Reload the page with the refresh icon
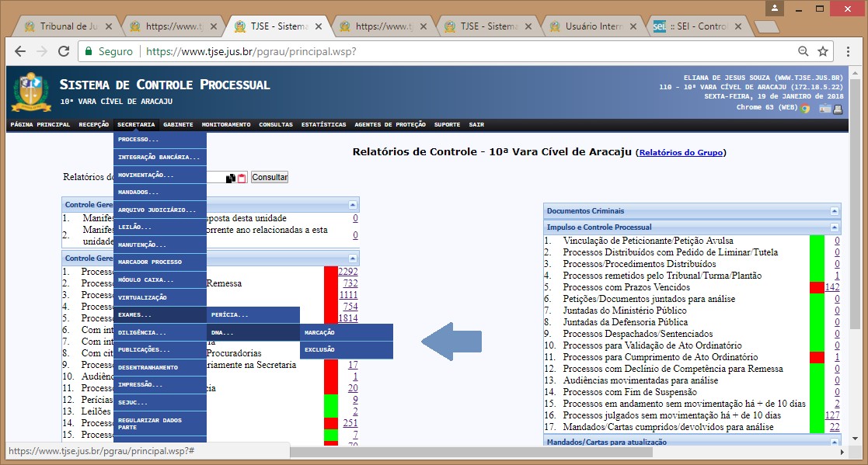 (63, 52)
